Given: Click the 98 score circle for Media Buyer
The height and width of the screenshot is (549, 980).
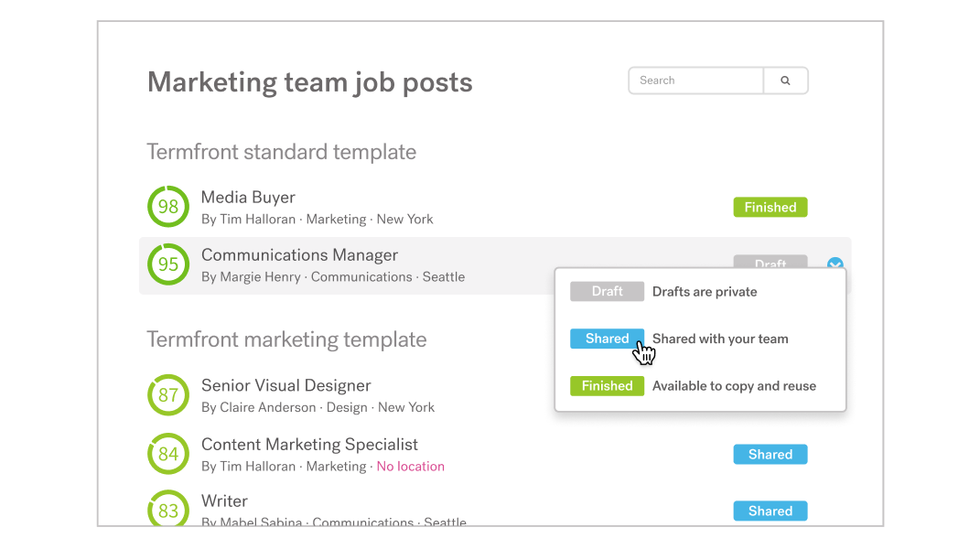Looking at the screenshot, I should [168, 207].
